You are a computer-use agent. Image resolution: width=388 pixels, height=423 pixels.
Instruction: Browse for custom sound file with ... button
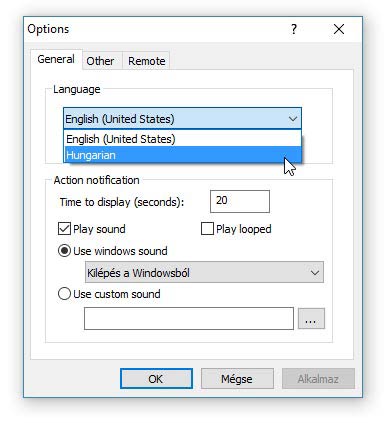coord(311,319)
